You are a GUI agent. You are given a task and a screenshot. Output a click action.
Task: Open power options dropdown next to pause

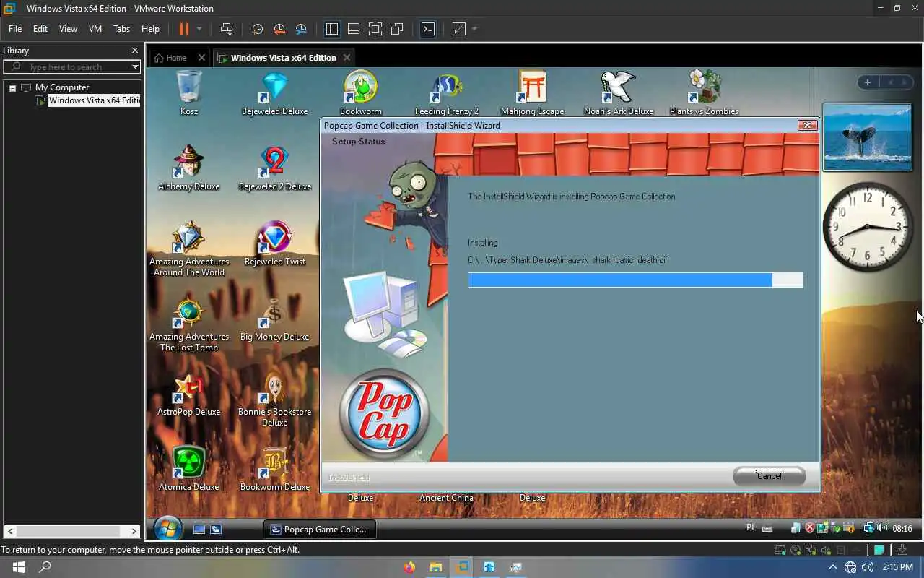[x=199, y=29]
